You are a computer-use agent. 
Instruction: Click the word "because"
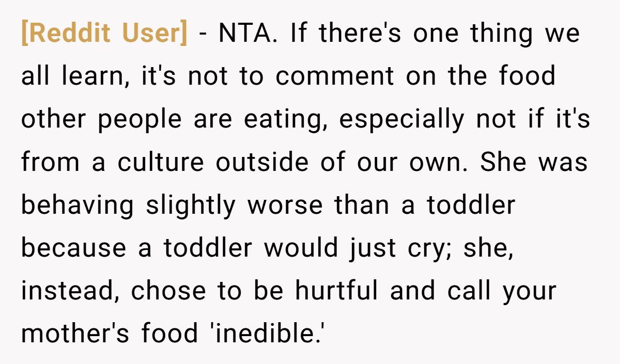click(73, 248)
